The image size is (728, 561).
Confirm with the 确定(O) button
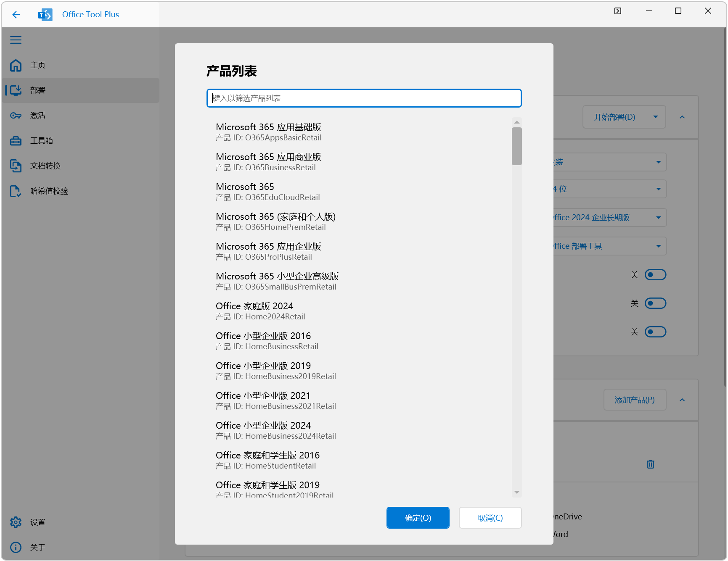418,518
